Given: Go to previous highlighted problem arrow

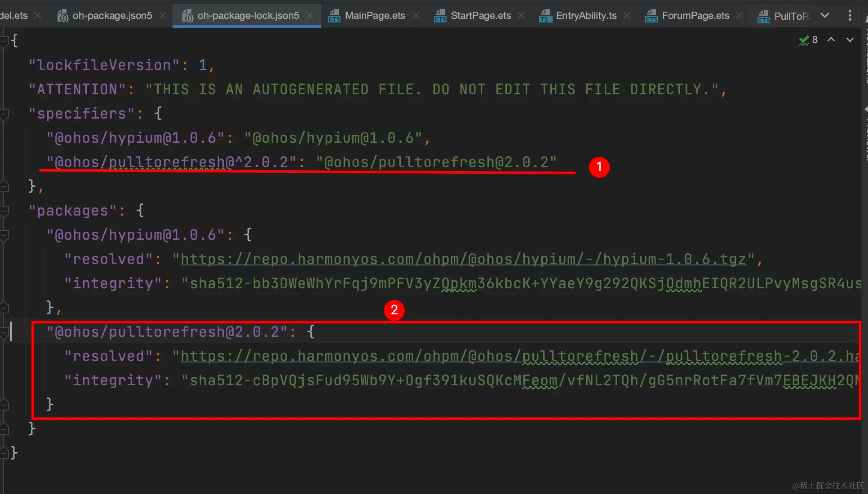Looking at the screenshot, I should [831, 40].
